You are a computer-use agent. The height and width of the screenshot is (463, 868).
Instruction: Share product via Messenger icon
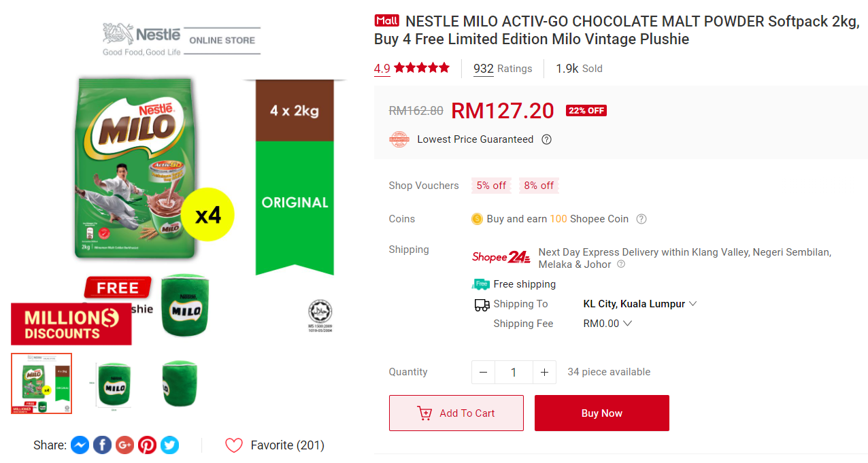coord(80,445)
